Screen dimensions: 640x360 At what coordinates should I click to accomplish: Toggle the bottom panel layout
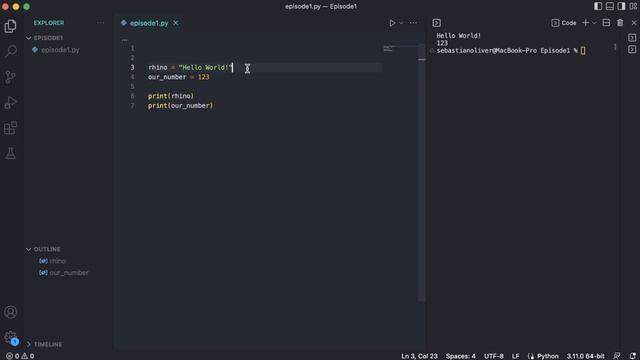pyautogui.click(x=609, y=6)
